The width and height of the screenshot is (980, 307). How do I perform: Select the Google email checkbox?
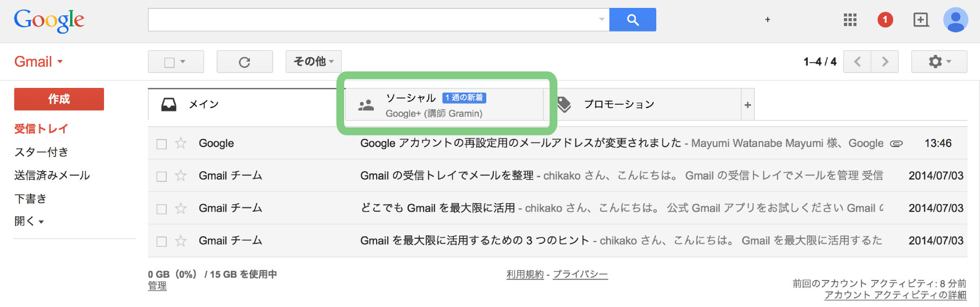click(x=162, y=144)
